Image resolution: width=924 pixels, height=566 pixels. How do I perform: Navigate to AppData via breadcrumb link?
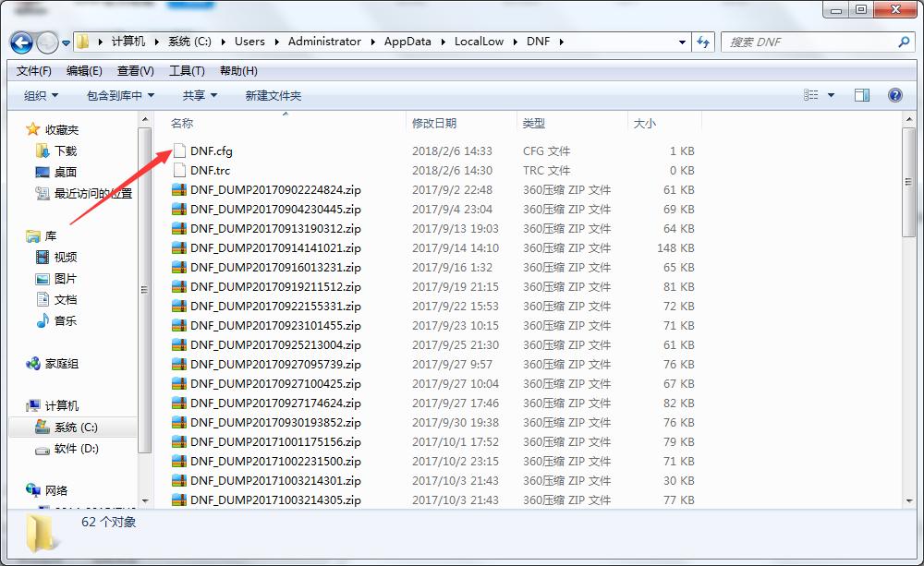click(407, 42)
